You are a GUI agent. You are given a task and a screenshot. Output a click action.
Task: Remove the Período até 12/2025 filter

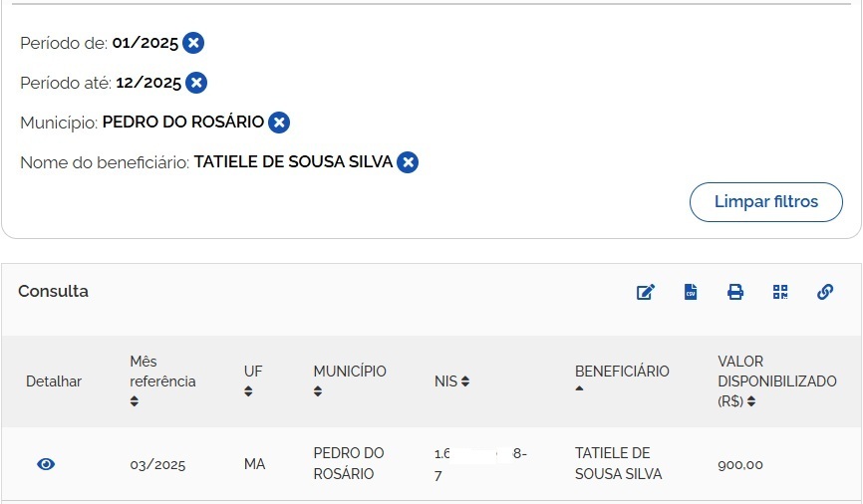point(197,83)
